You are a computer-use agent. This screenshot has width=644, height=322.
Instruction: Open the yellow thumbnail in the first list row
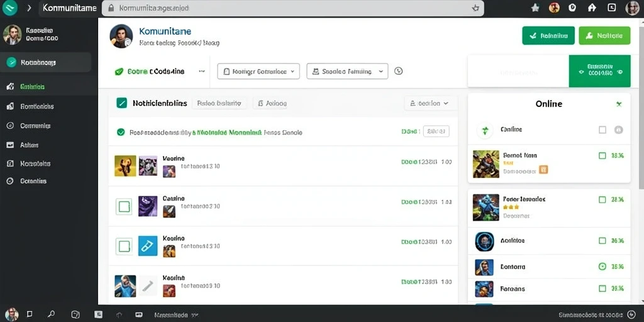click(125, 166)
